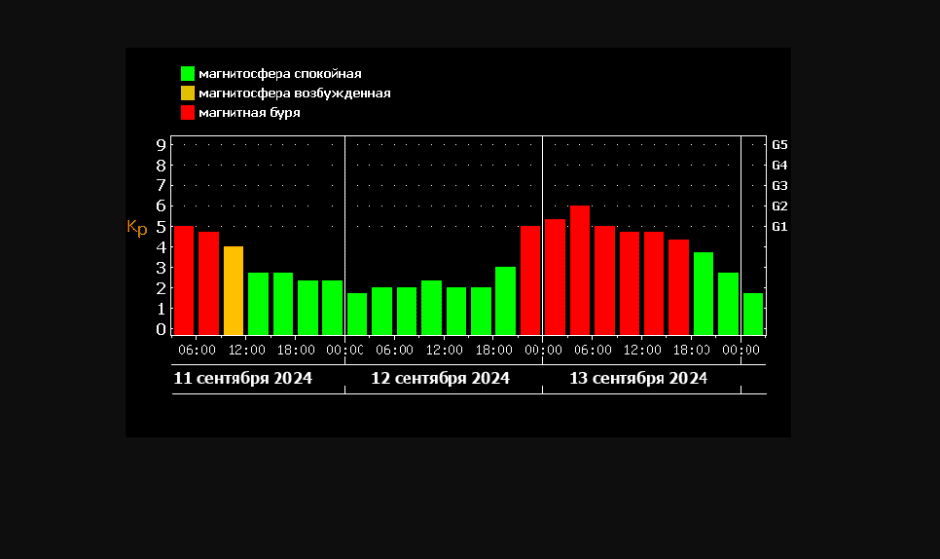
Task: Select the legend text "магнитосфера спокойная"
Action: (x=279, y=73)
